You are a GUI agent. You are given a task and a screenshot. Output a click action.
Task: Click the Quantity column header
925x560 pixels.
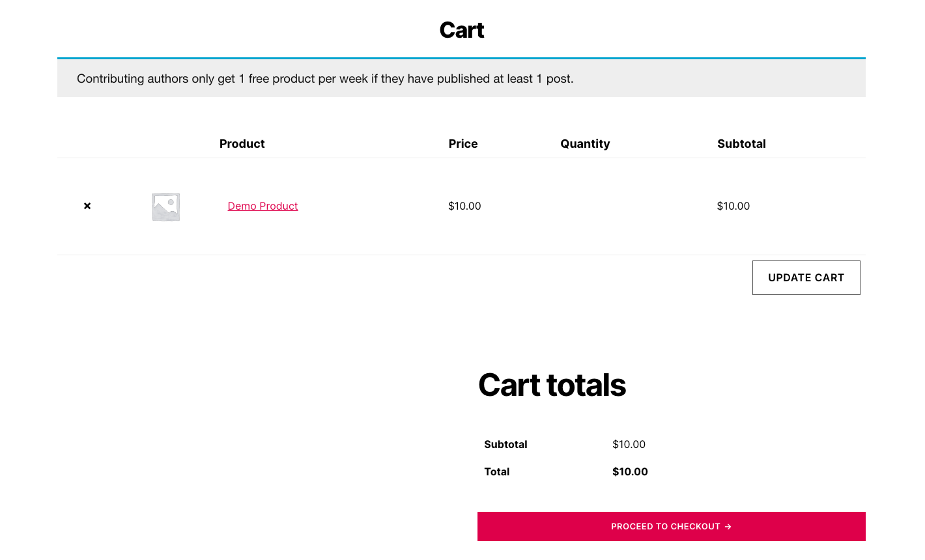pos(585,144)
